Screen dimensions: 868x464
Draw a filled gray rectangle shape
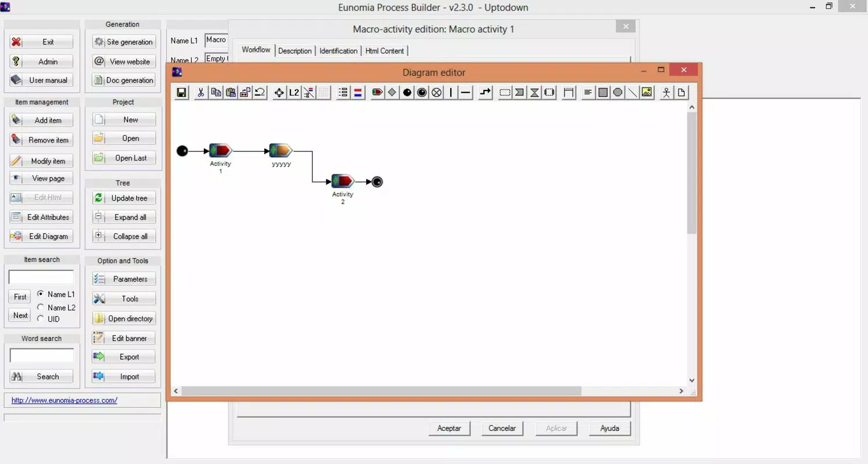pos(603,92)
